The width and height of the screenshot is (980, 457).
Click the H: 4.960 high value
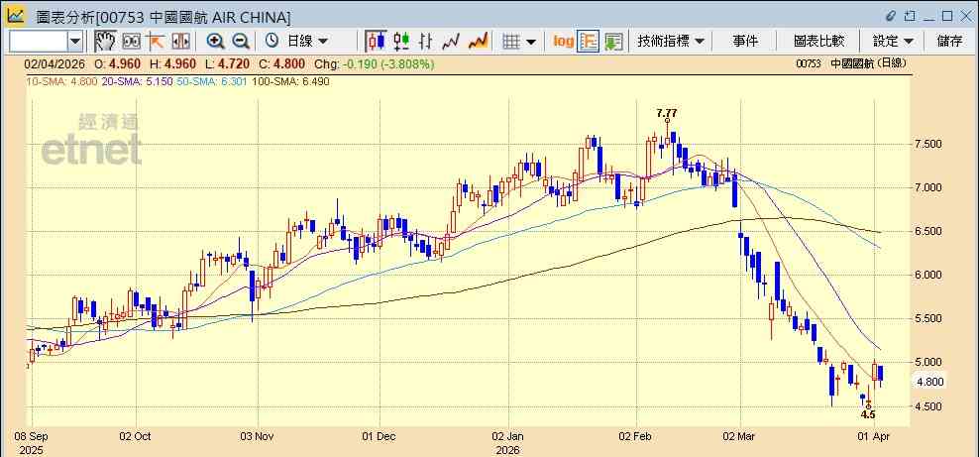(172, 63)
